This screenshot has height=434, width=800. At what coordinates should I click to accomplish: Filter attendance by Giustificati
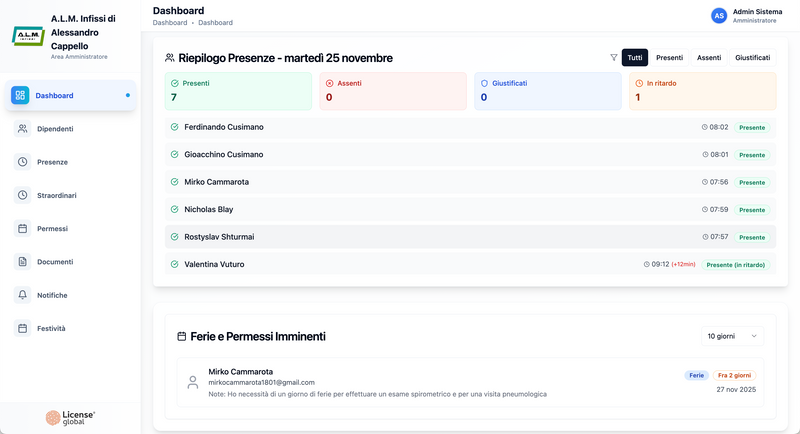(752, 58)
